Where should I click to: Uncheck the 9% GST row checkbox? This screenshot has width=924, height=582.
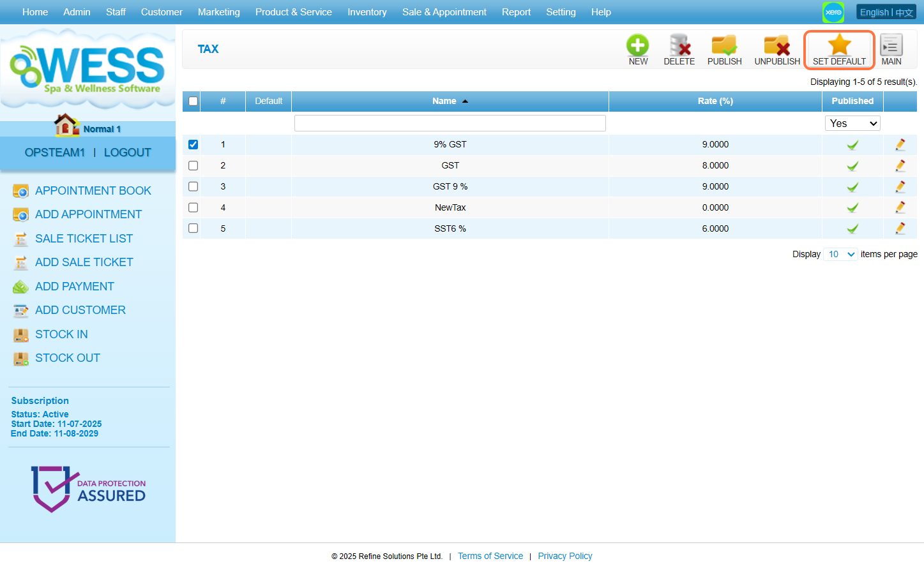click(193, 145)
